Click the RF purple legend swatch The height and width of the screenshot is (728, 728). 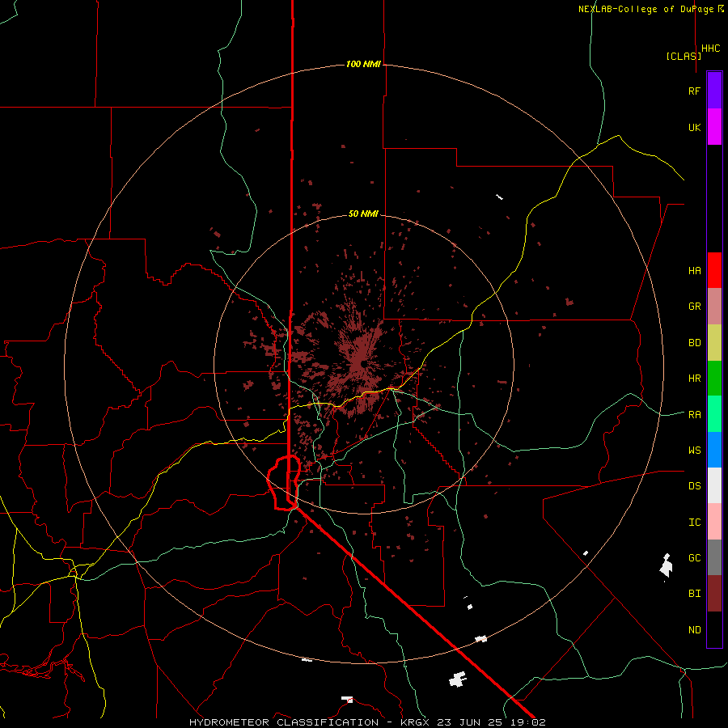click(x=714, y=90)
